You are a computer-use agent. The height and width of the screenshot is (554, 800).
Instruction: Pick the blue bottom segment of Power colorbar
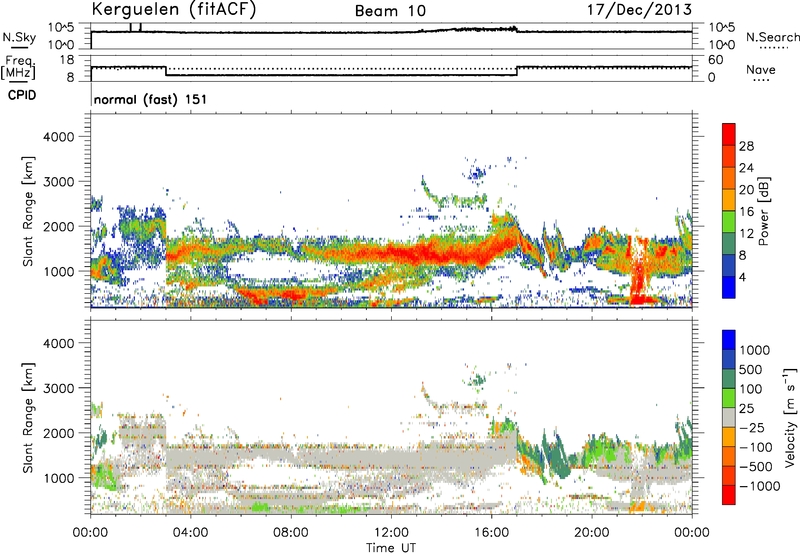729,287
